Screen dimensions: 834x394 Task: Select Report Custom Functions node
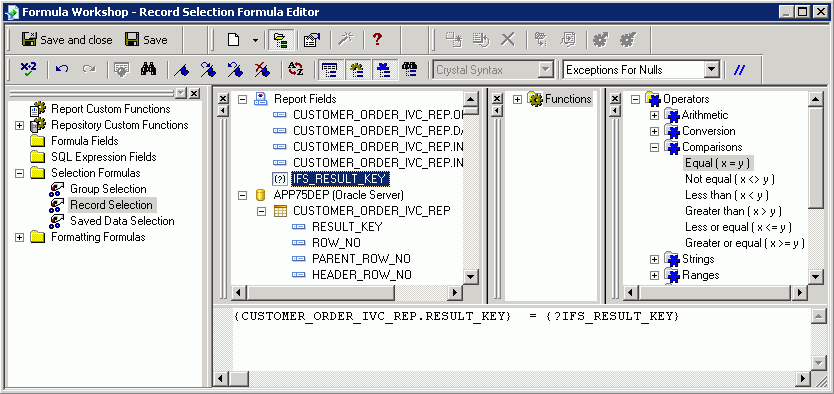[x=111, y=109]
